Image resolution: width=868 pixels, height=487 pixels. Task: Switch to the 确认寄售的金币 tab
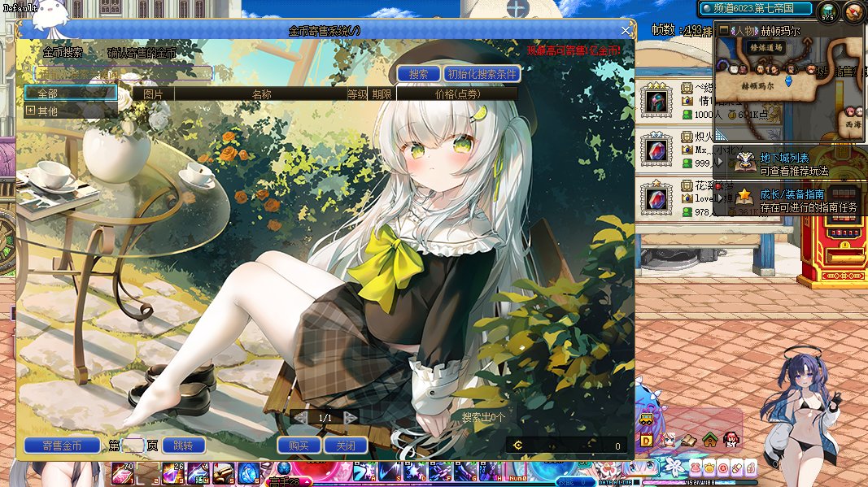pos(142,53)
